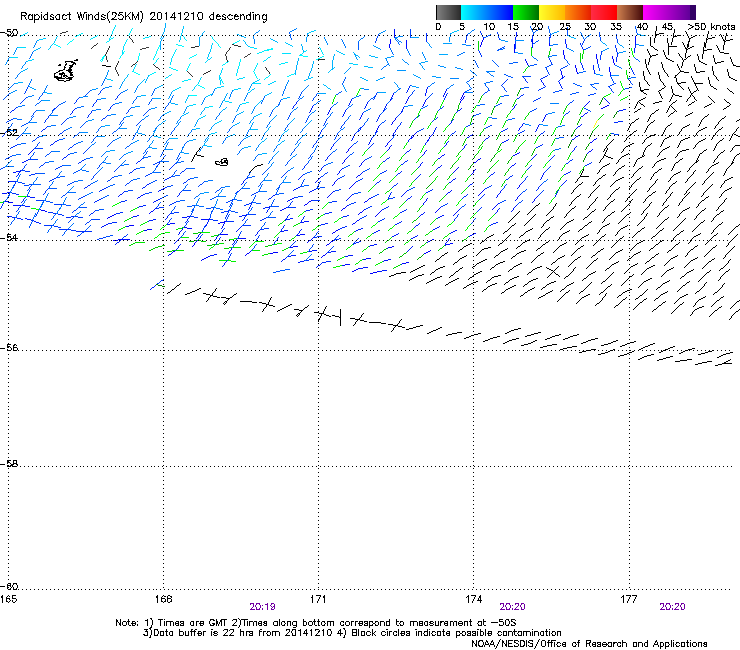Click the '>50 knots' legend label
Screen dimensions: 740x650
click(x=711, y=27)
